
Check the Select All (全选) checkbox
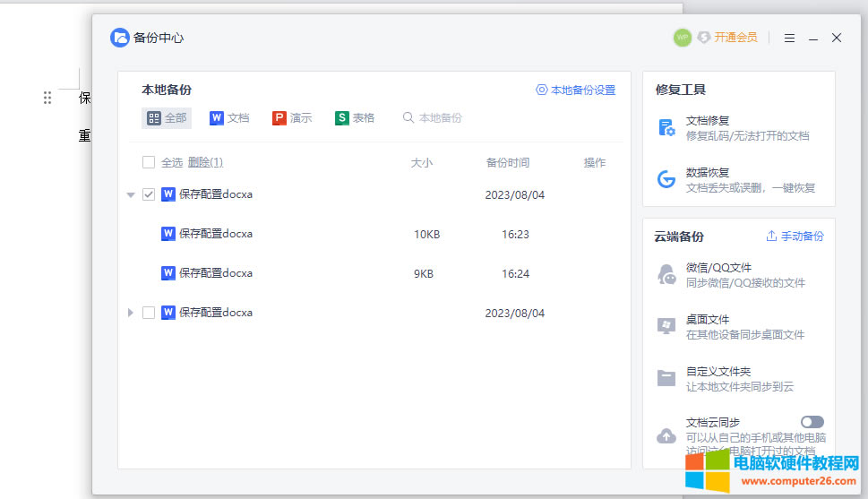(149, 162)
